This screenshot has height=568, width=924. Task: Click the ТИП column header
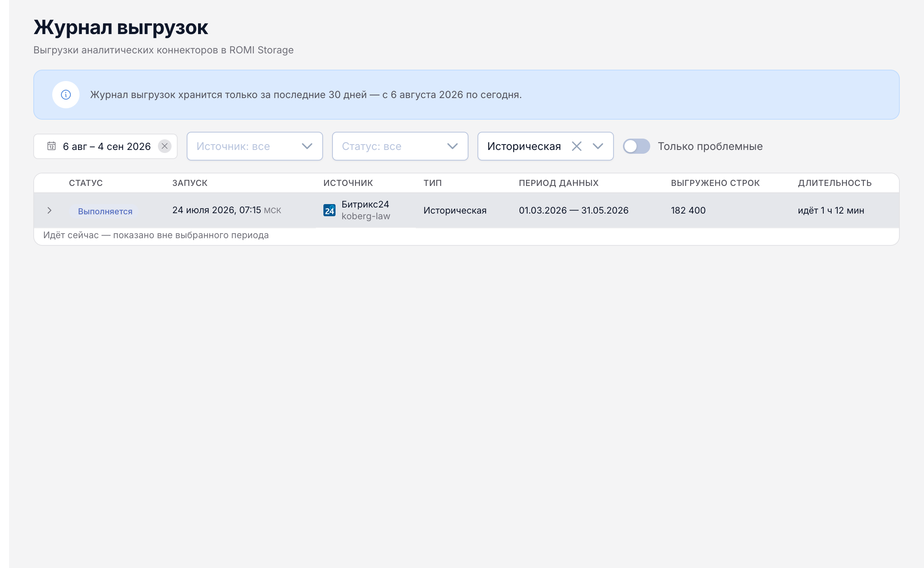433,183
